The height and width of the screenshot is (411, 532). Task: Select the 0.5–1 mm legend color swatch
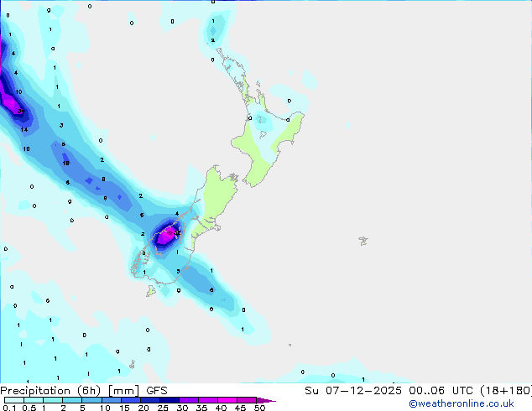point(34,400)
